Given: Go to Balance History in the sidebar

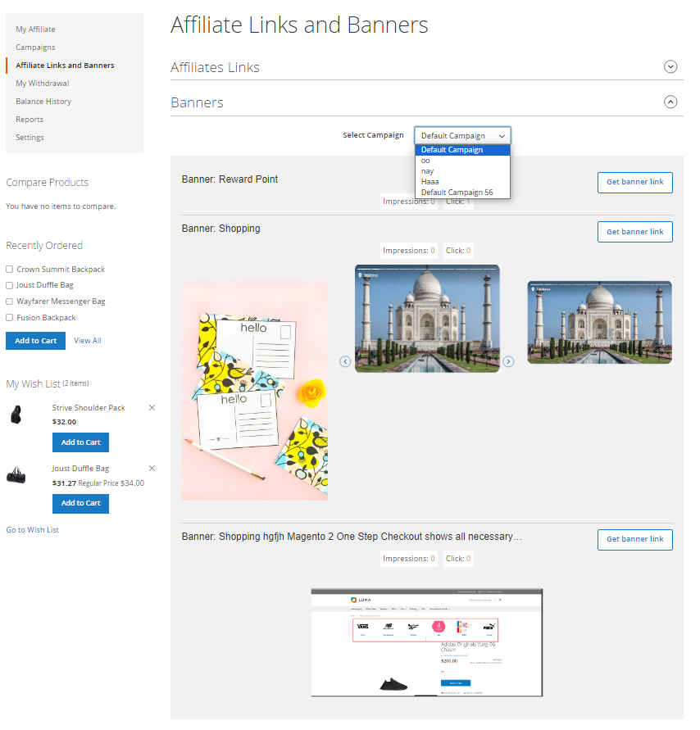Looking at the screenshot, I should (x=43, y=102).
